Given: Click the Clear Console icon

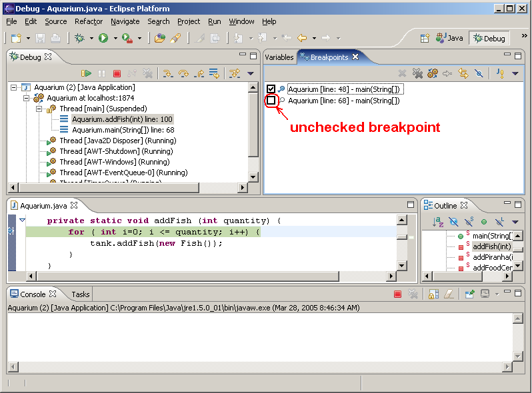Looking at the screenshot, I should [x=449, y=294].
